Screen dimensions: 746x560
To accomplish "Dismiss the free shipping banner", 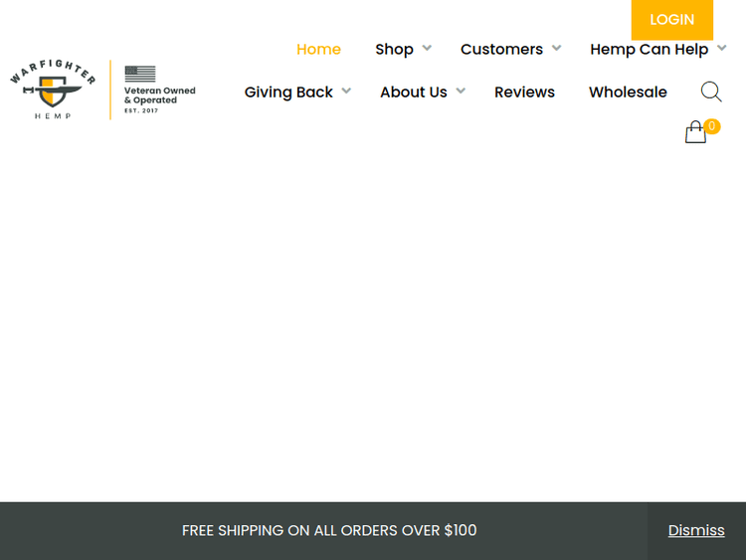I will point(696,530).
